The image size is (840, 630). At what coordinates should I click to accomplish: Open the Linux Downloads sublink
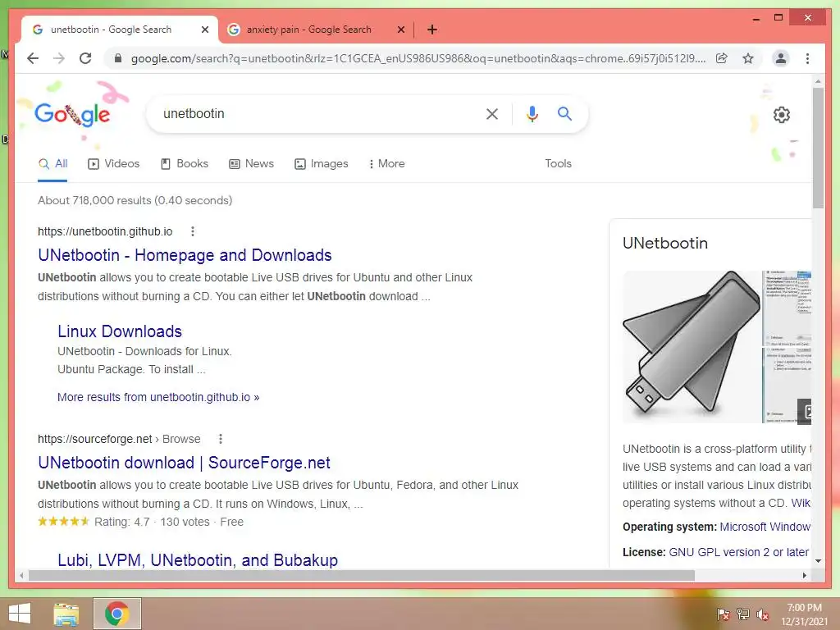[120, 331]
